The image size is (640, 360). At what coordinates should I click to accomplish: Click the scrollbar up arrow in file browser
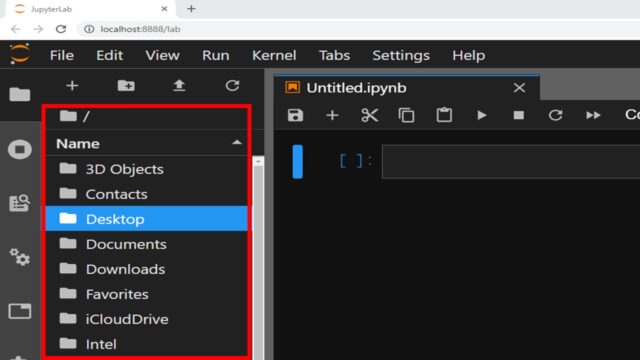pos(258,162)
